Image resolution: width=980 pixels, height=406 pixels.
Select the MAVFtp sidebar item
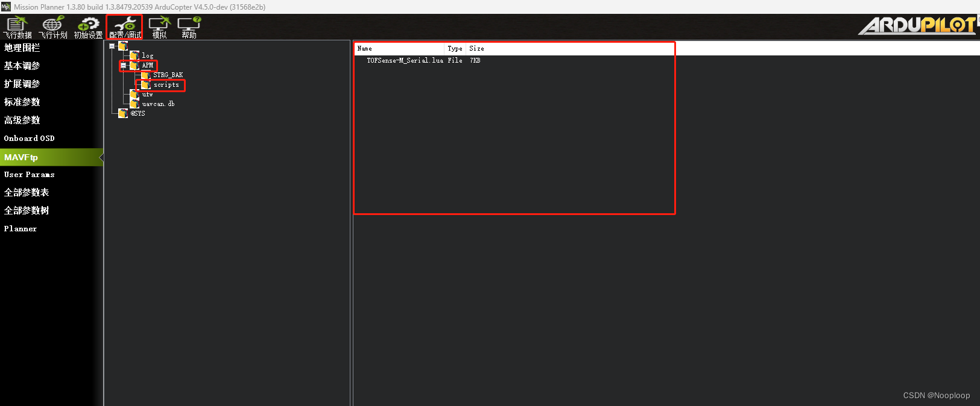[x=51, y=157]
